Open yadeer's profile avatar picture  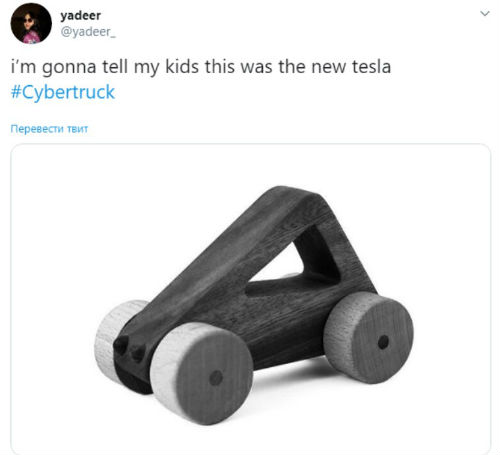click(x=31, y=23)
